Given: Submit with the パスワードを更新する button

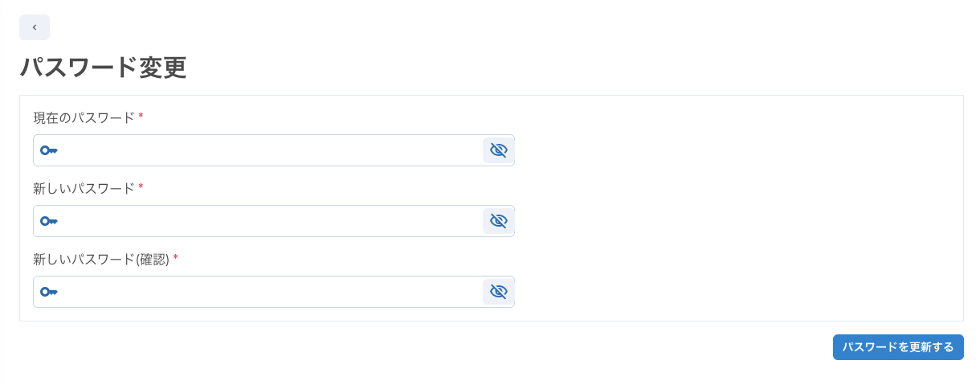Looking at the screenshot, I should coord(898,347).
